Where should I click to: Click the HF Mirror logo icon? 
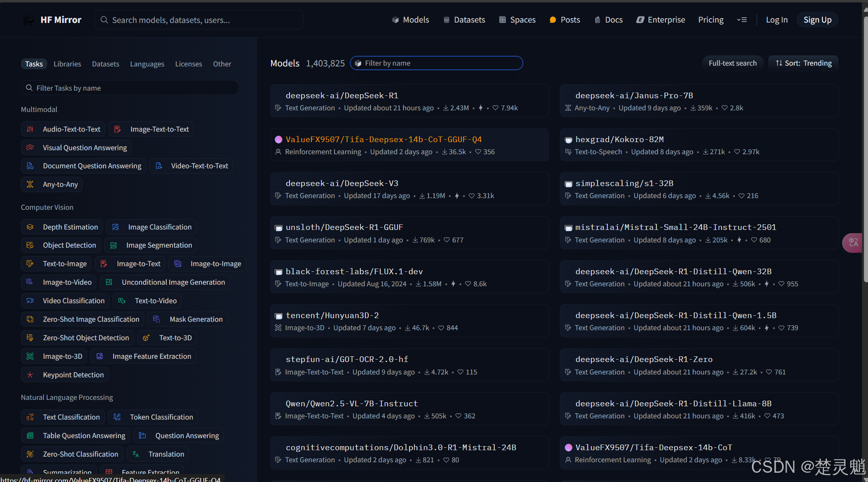[x=28, y=20]
